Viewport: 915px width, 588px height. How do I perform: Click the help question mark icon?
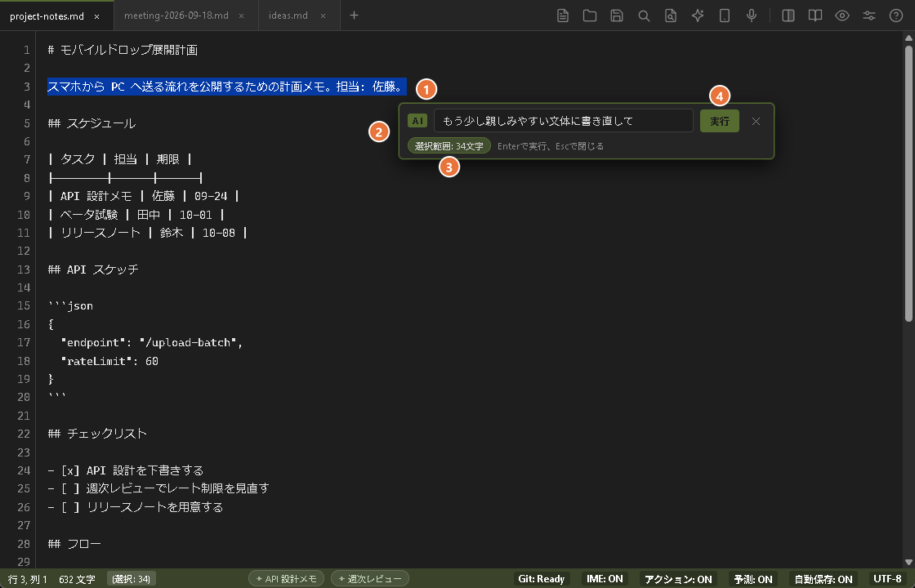click(x=895, y=16)
